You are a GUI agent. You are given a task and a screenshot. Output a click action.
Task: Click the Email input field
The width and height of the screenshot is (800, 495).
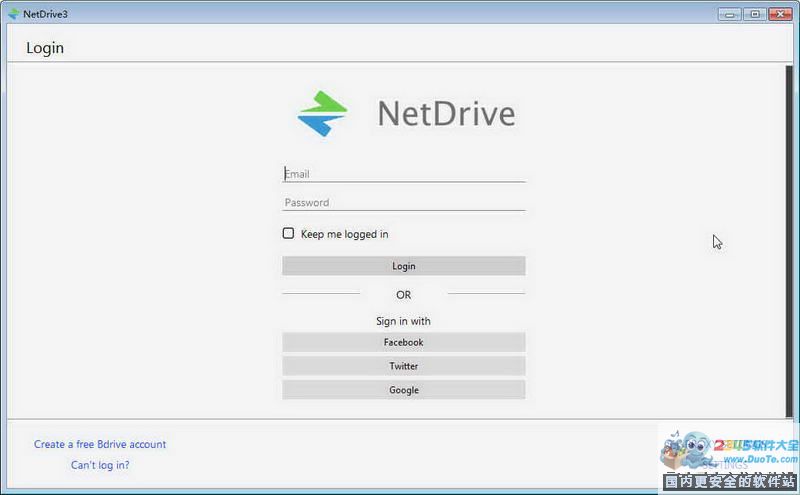[x=404, y=174]
